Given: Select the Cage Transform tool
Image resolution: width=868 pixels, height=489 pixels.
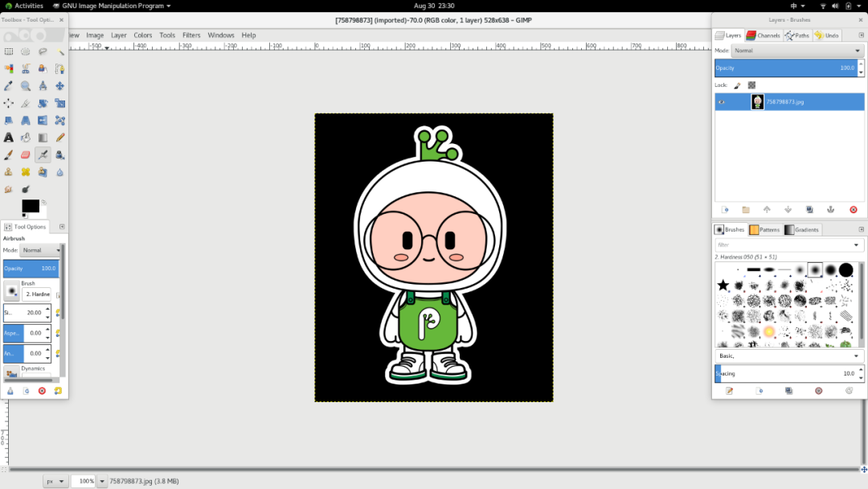Looking at the screenshot, I should (59, 120).
